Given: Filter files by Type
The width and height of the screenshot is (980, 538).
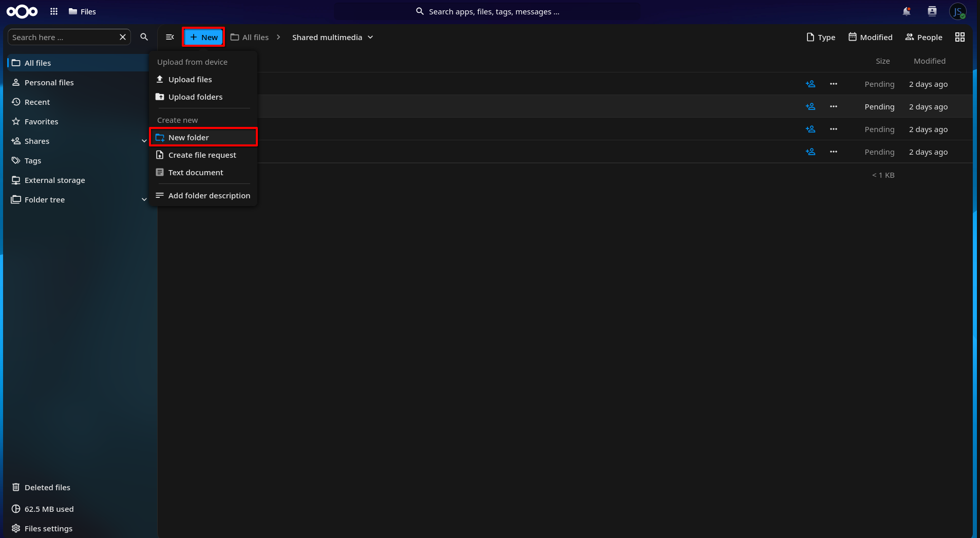Looking at the screenshot, I should (821, 37).
